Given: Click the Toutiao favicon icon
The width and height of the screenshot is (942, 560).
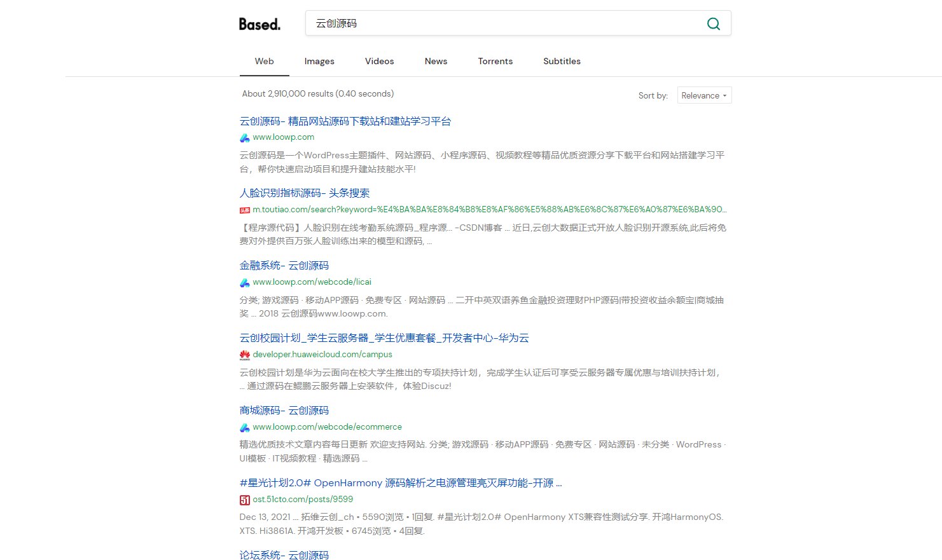Looking at the screenshot, I should pos(245,210).
